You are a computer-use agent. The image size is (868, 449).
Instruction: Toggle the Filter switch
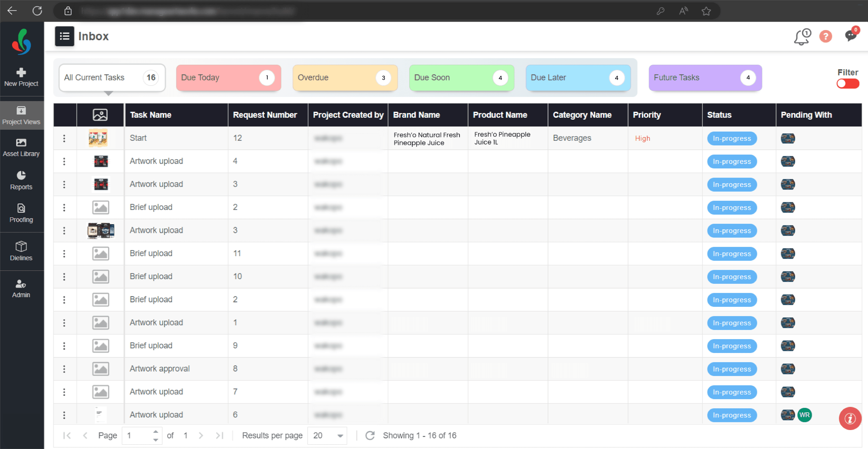[x=847, y=84]
